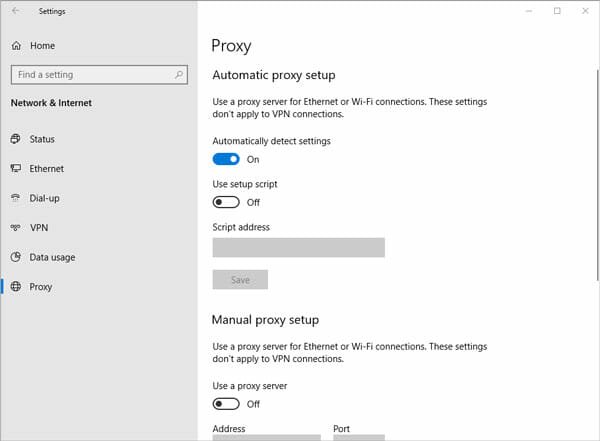
Task: Open the Ethernet settings page
Action: click(x=46, y=169)
